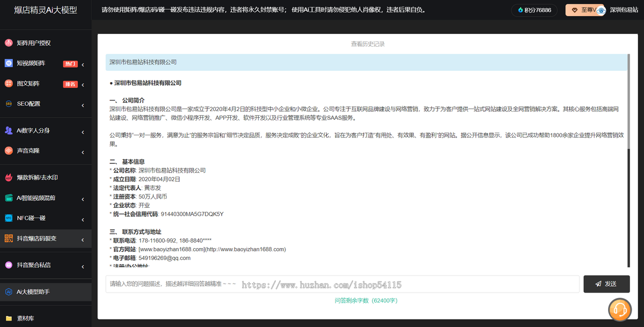Click the 问答剩余字数 (62400字) text
Viewport: 644px width, 327px height.
click(x=366, y=301)
